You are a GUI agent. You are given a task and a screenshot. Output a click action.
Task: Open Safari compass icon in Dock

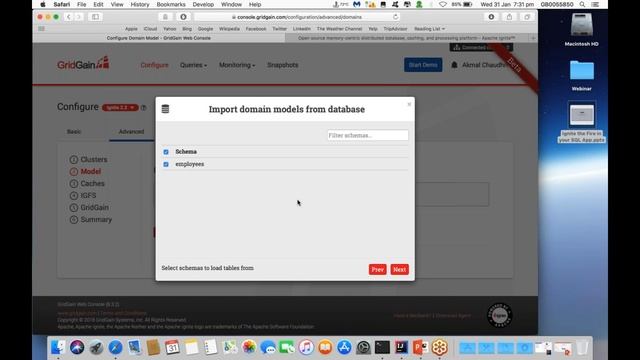click(116, 347)
